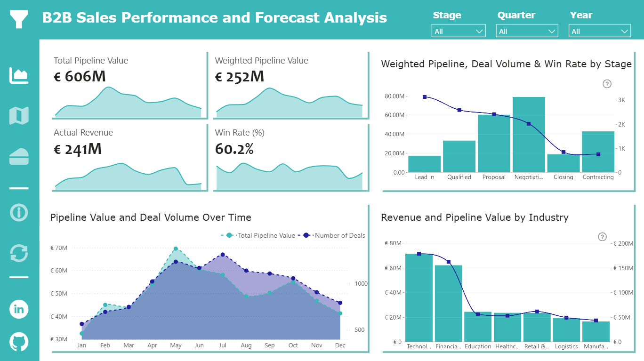Click the "3K" secondary axis label
Screen dimensions: 644x361
(621, 100)
